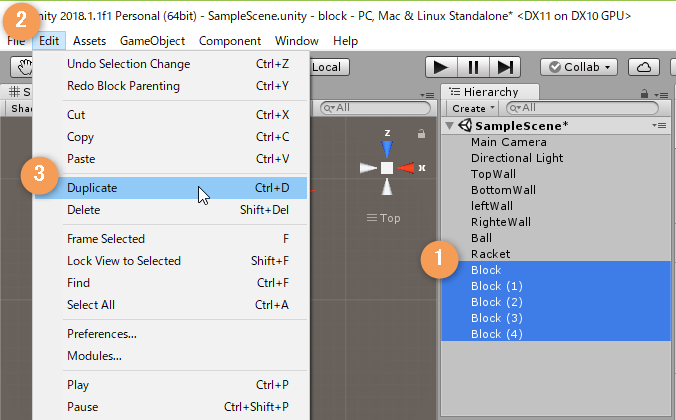Open the cloud services icon
The width and height of the screenshot is (676, 420).
(x=647, y=67)
